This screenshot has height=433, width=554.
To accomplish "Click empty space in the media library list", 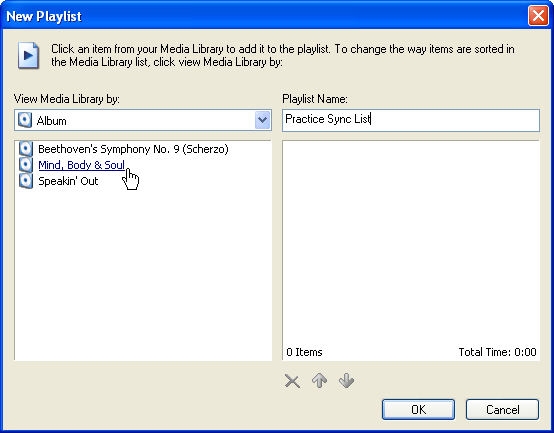I will click(x=143, y=275).
